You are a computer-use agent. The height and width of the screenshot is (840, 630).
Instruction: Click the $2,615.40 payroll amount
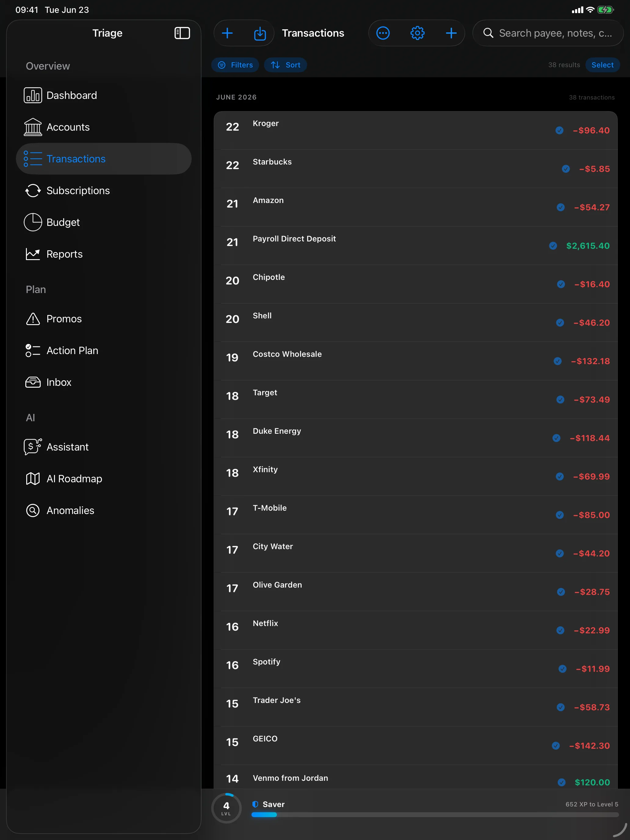click(588, 246)
